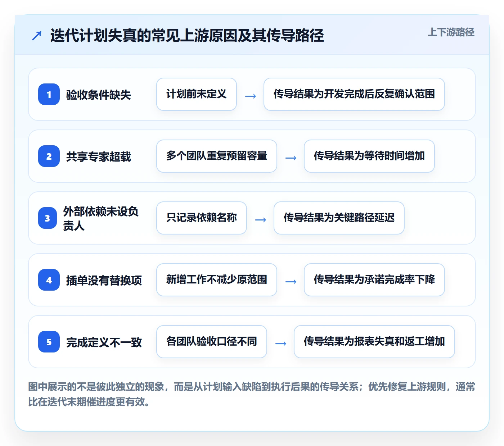
Task: Click the arrow after 多个团队重复预留容量
Action: tap(291, 158)
